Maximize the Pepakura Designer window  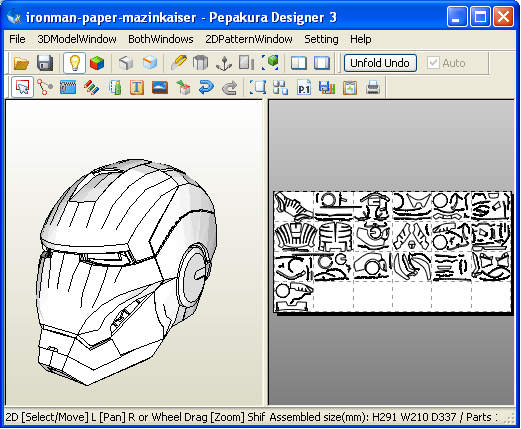coord(480,17)
